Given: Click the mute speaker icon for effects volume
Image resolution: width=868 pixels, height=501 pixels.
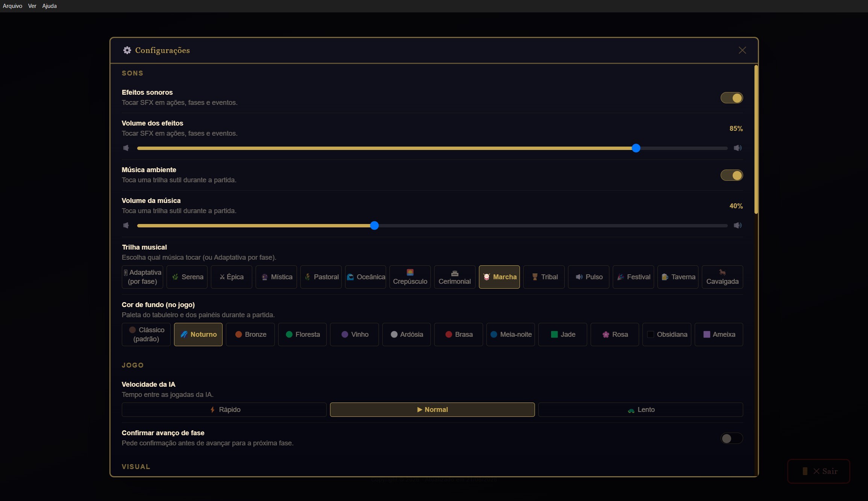Looking at the screenshot, I should click(126, 148).
